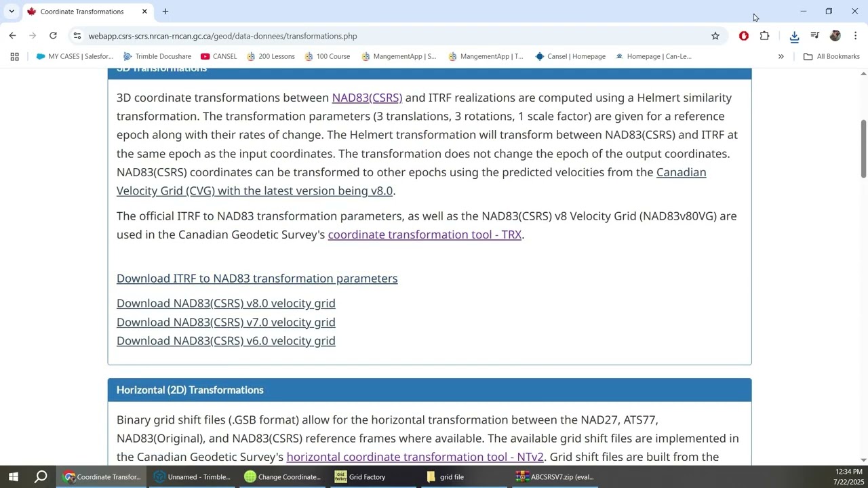Open the Chrome profile avatar
The width and height of the screenshot is (868, 488).
835,36
